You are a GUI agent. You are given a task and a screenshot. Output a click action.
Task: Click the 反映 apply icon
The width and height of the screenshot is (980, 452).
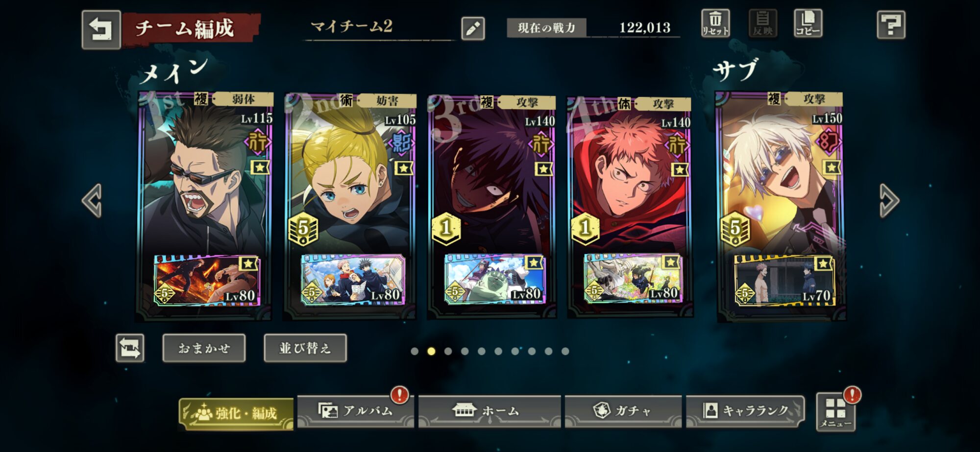(x=762, y=23)
